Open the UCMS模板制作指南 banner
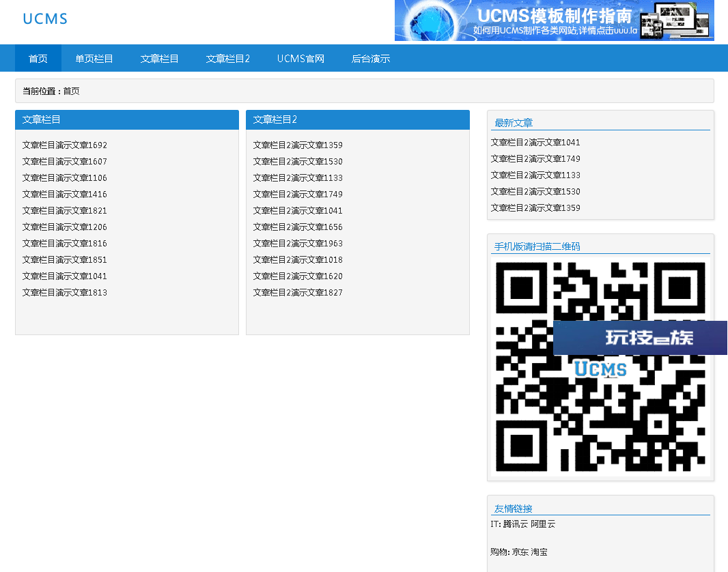 pos(554,20)
